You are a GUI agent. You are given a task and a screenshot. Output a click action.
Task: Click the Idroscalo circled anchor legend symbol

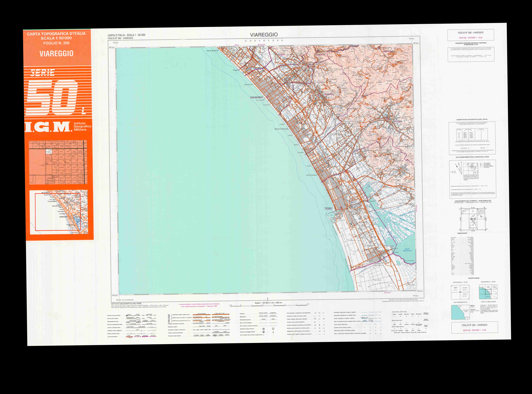264,332
